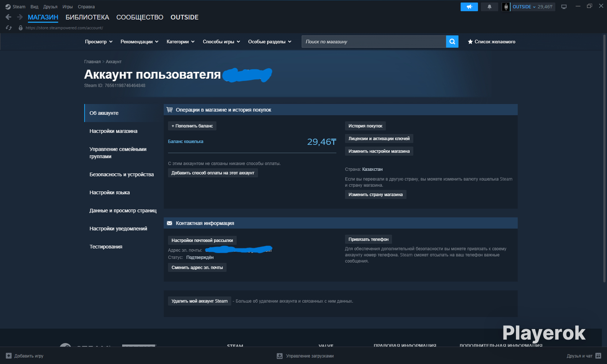607x364 pixels.
Task: Expand the Рекомендации dropdown
Action: pyautogui.click(x=139, y=41)
